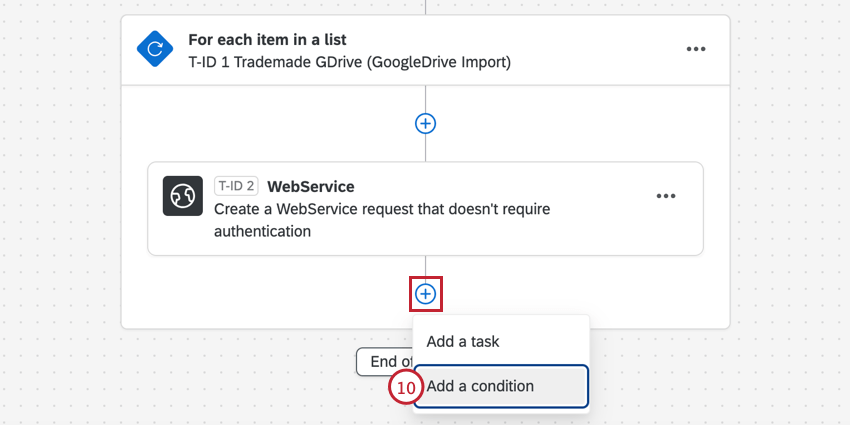Click the Trademade GDrive subtitle text
This screenshot has height=425, width=850.
[x=349, y=62]
